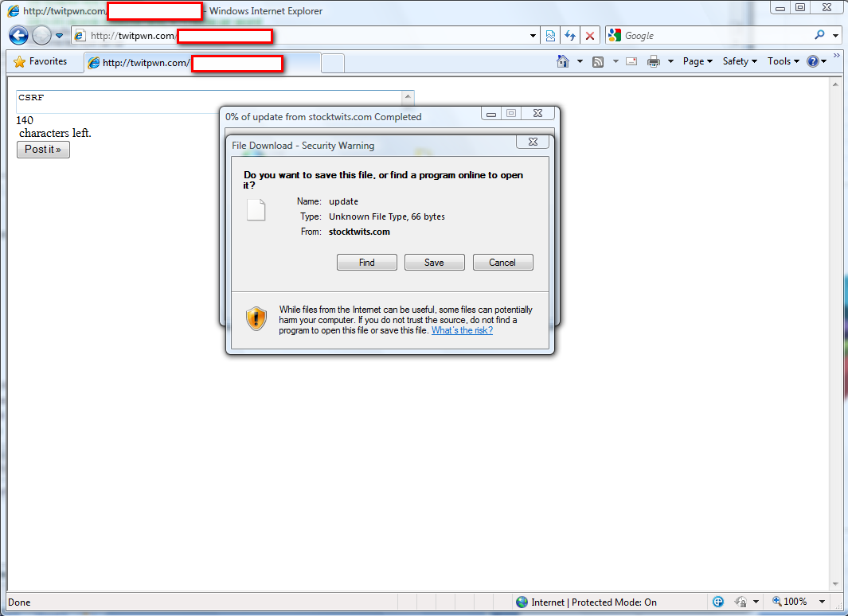Expand the RSS feeds dropdown arrow
This screenshot has height=616, width=848.
(x=615, y=61)
